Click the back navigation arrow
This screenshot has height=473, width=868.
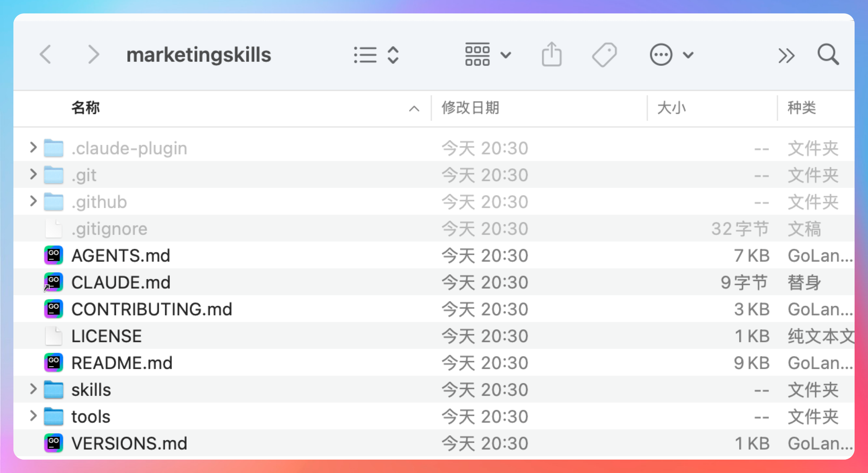point(46,55)
